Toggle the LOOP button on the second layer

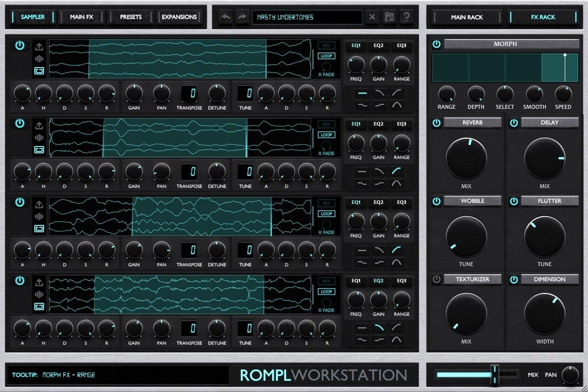click(x=326, y=135)
